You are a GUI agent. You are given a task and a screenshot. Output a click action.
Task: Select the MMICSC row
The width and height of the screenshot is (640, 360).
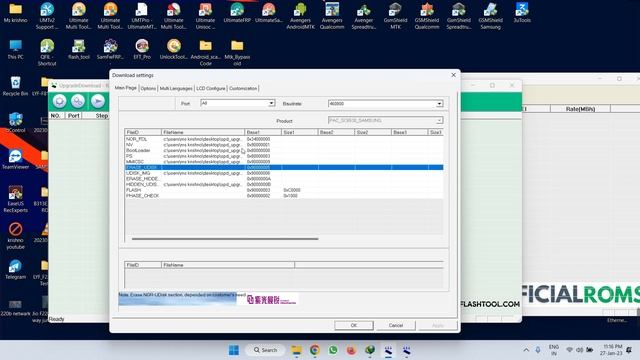pos(284,162)
